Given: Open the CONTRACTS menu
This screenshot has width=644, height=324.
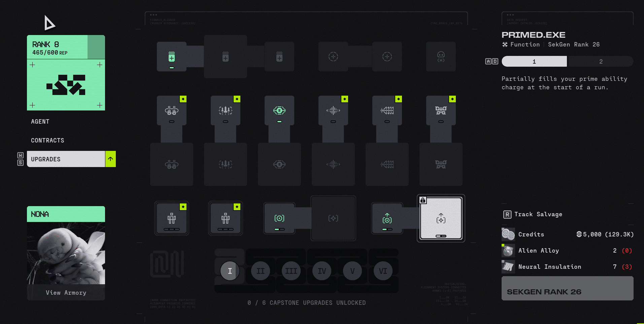Looking at the screenshot, I should point(47,140).
